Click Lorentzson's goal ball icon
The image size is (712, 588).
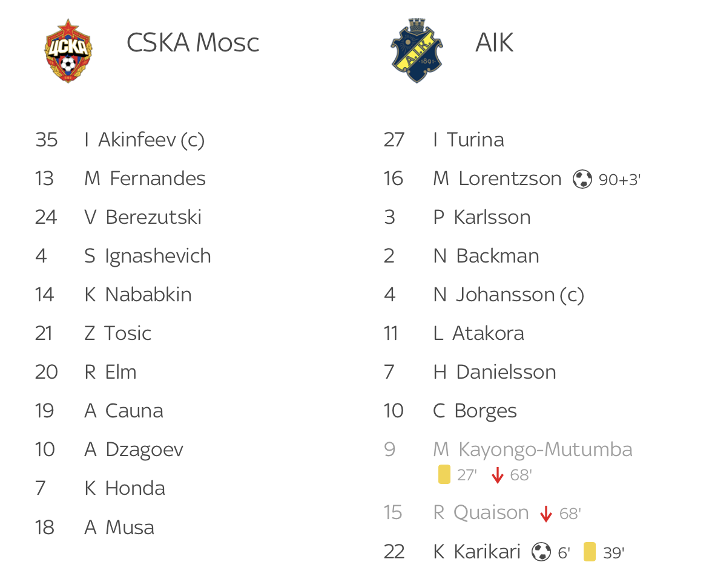[582, 179]
